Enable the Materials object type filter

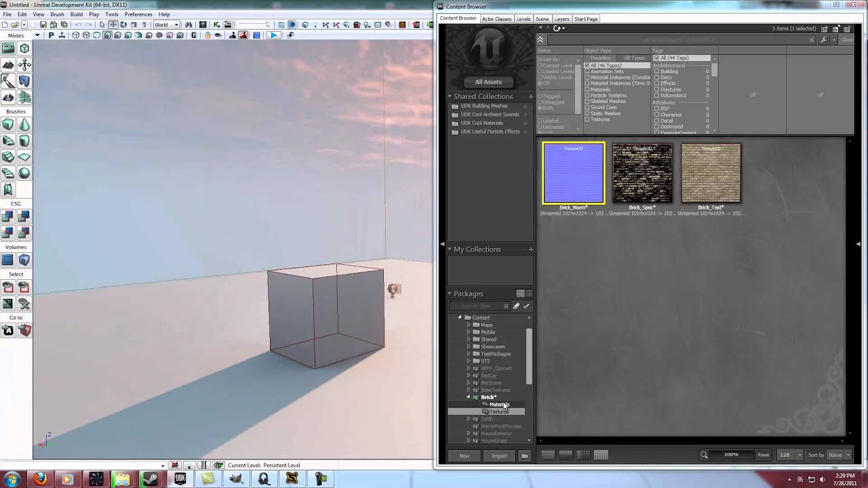coord(587,89)
